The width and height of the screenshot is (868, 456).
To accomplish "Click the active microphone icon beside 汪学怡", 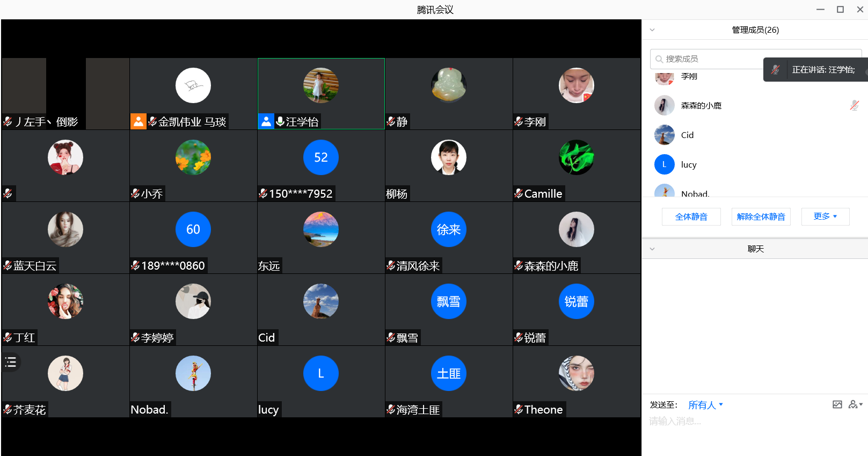I will (x=280, y=121).
